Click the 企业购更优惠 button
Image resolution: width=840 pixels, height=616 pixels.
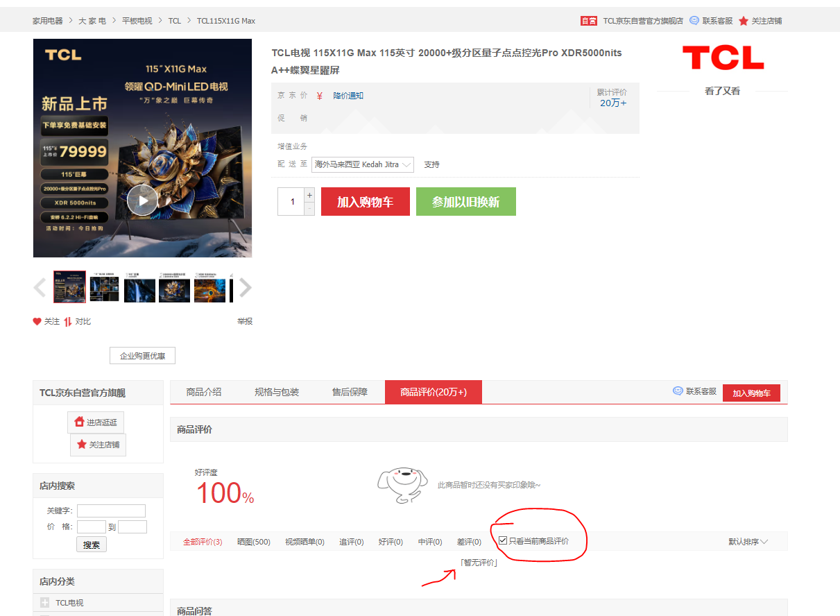pyautogui.click(x=142, y=356)
